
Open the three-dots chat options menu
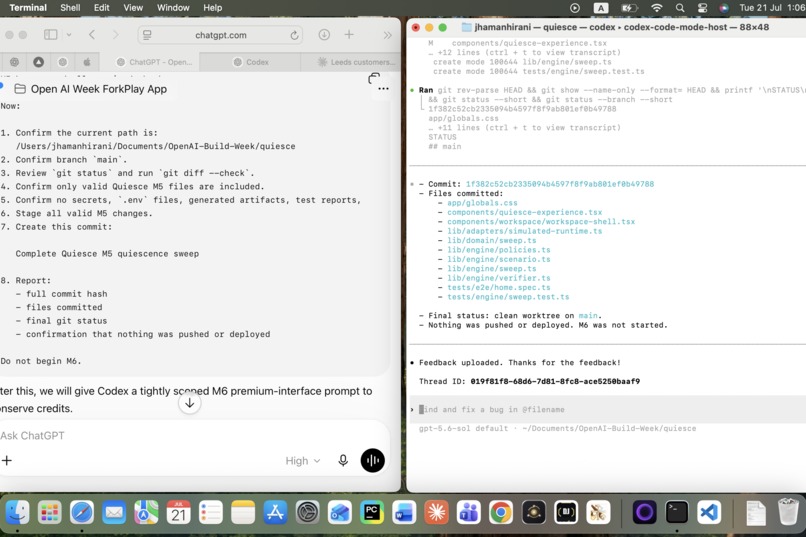pos(383,89)
